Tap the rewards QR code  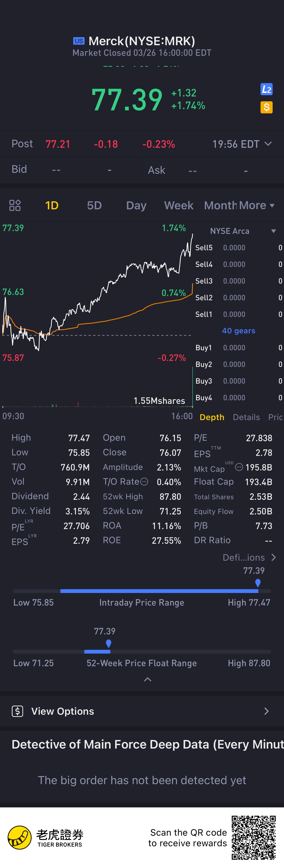click(253, 837)
